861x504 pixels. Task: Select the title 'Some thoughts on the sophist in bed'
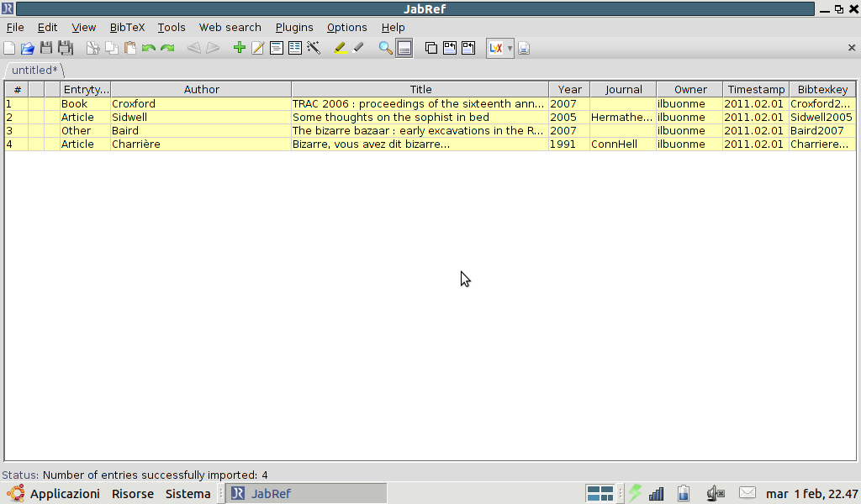(x=390, y=118)
